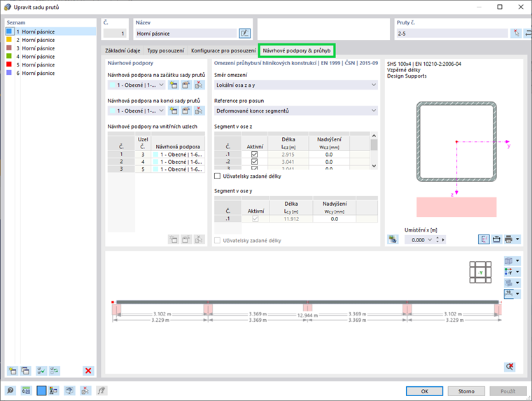Create new design support for start of member set
532x401 pixels.
(x=174, y=85)
